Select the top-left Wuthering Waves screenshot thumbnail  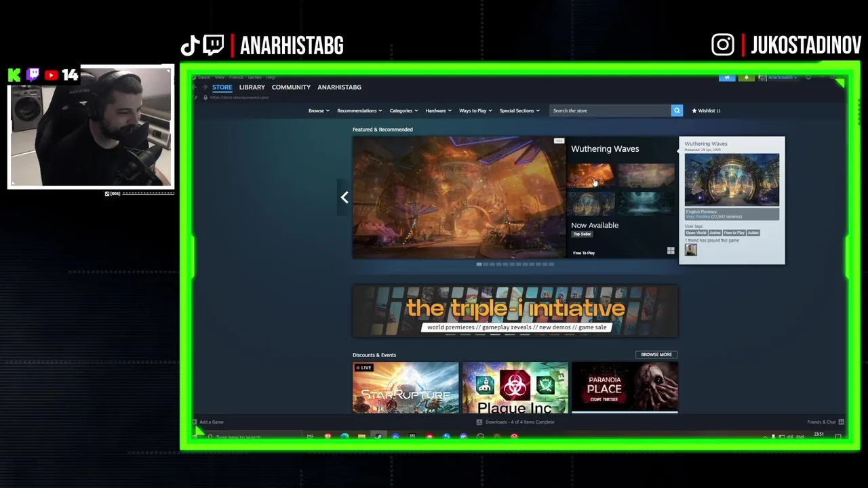pos(593,175)
